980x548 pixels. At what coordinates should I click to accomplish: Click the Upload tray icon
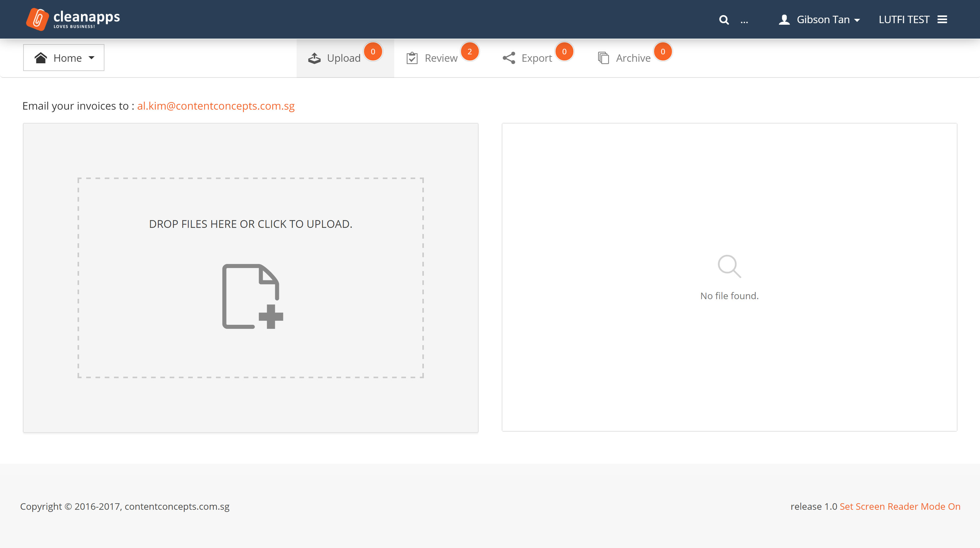click(x=314, y=58)
